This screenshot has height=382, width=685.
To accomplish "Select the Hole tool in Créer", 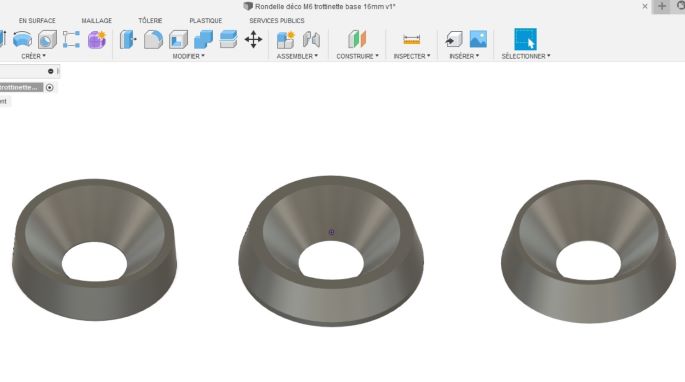I will (47, 39).
